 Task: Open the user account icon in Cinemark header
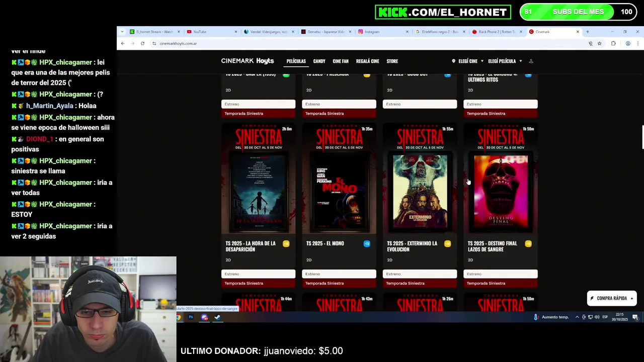pos(531,61)
